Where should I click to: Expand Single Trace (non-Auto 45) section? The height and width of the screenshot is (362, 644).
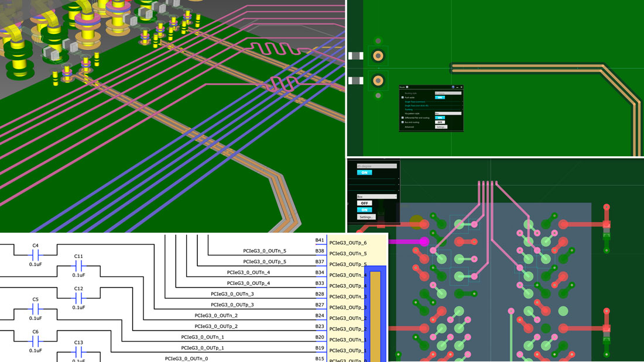click(417, 105)
